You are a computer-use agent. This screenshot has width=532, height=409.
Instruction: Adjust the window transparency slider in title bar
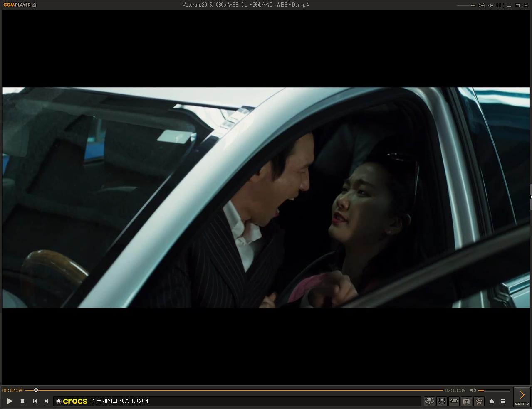point(466,5)
